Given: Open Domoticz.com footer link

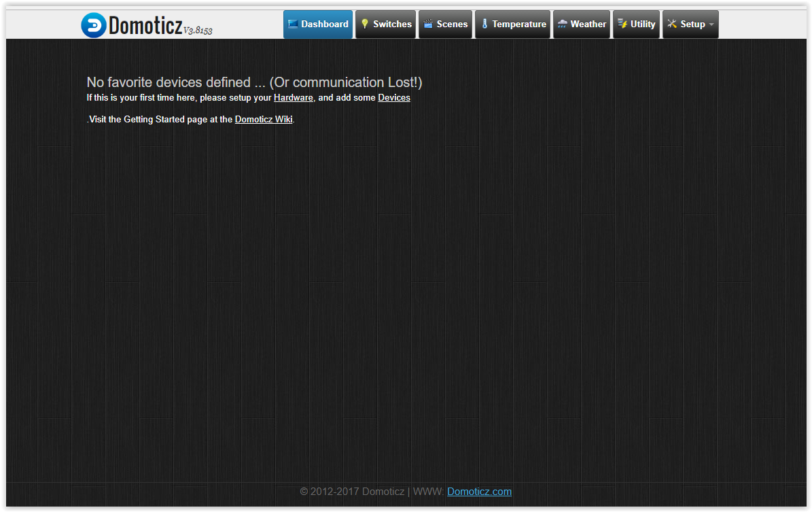Looking at the screenshot, I should 479,492.
